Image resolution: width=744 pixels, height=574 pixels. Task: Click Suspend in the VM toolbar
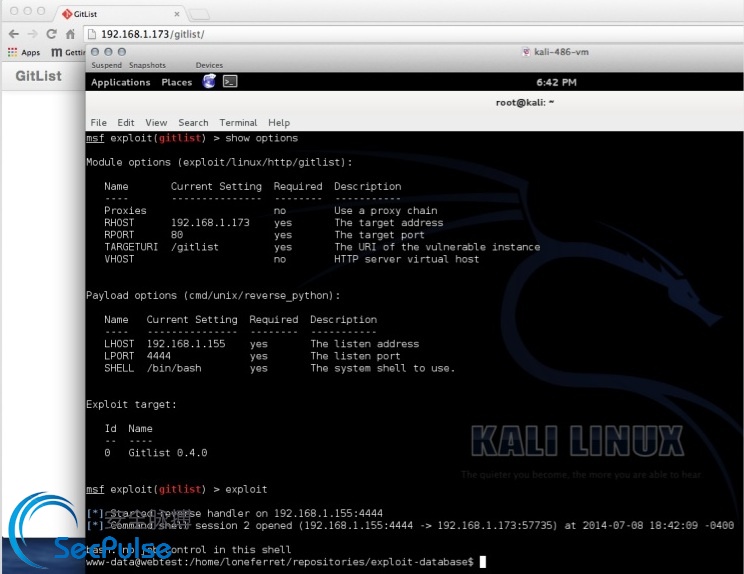click(106, 65)
